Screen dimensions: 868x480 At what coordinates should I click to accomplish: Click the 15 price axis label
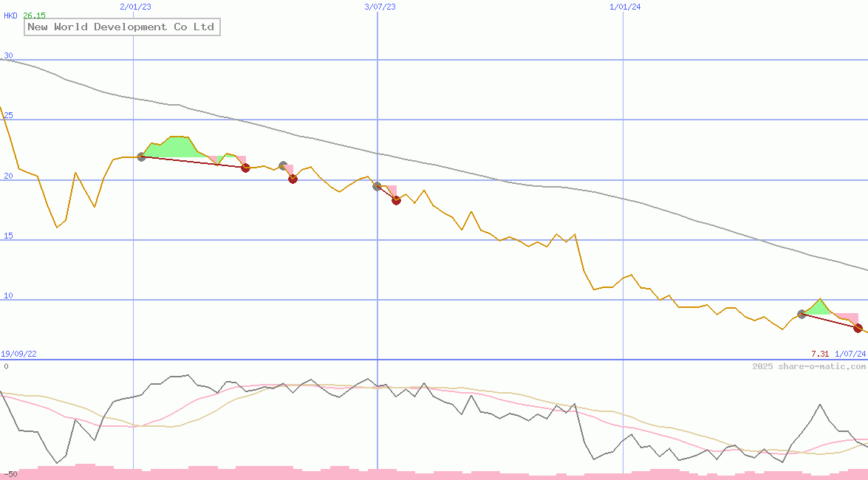coord(8,236)
